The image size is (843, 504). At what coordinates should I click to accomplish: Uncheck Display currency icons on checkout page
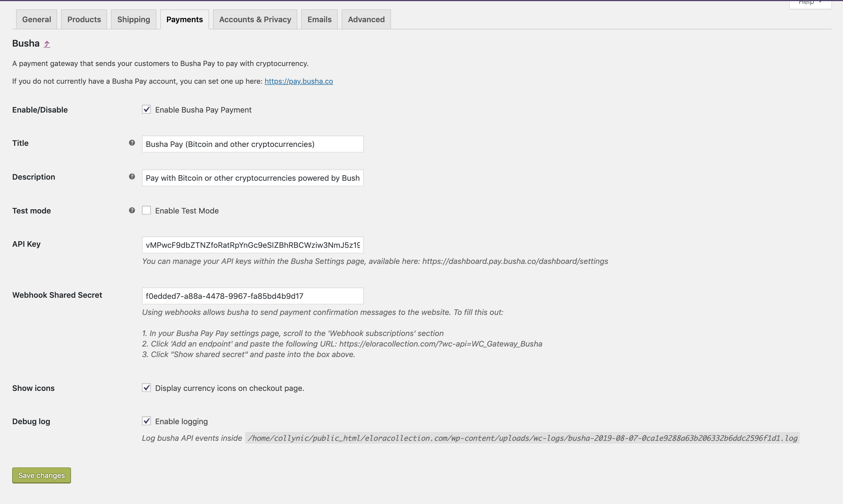click(x=146, y=388)
